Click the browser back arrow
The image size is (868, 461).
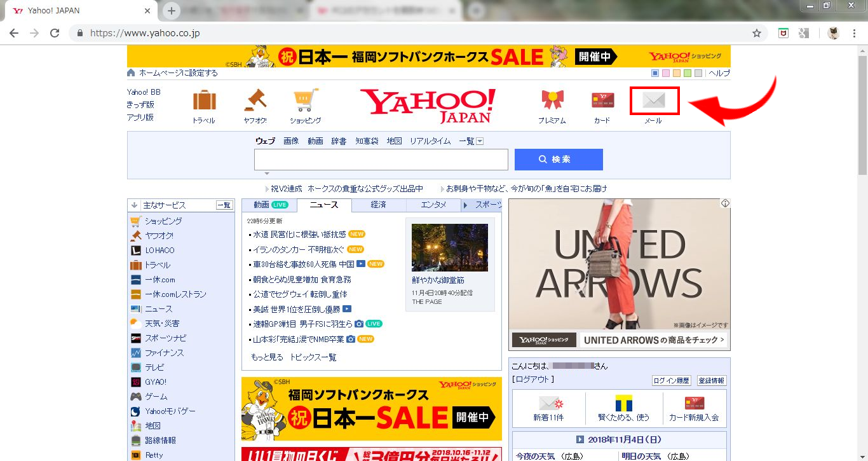[x=14, y=33]
